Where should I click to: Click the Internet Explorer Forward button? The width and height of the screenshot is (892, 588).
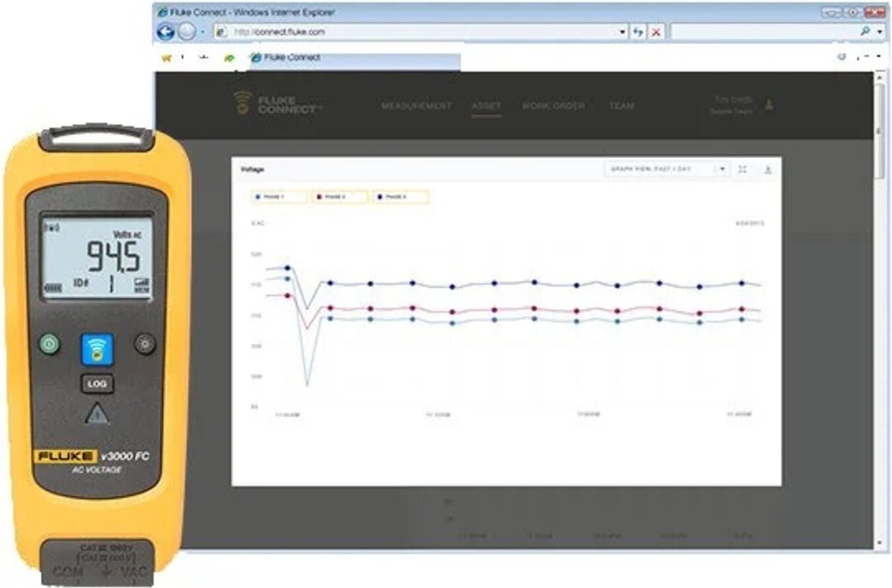click(187, 32)
